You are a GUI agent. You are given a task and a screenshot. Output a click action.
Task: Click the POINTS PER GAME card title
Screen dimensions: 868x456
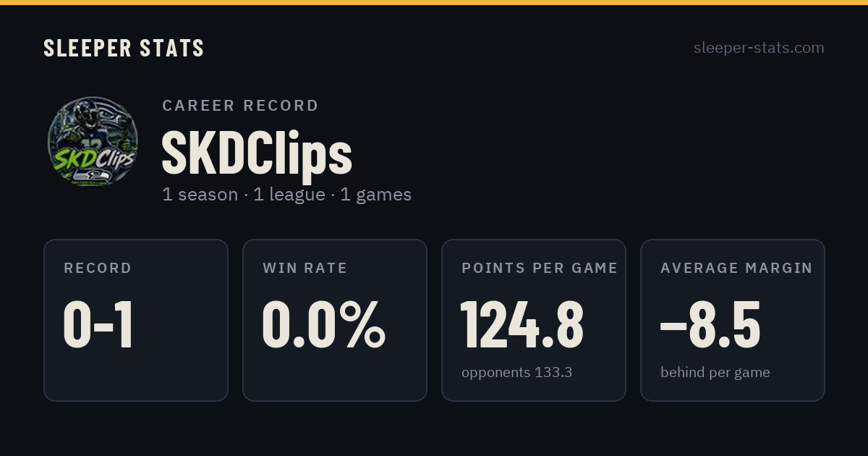(x=540, y=268)
